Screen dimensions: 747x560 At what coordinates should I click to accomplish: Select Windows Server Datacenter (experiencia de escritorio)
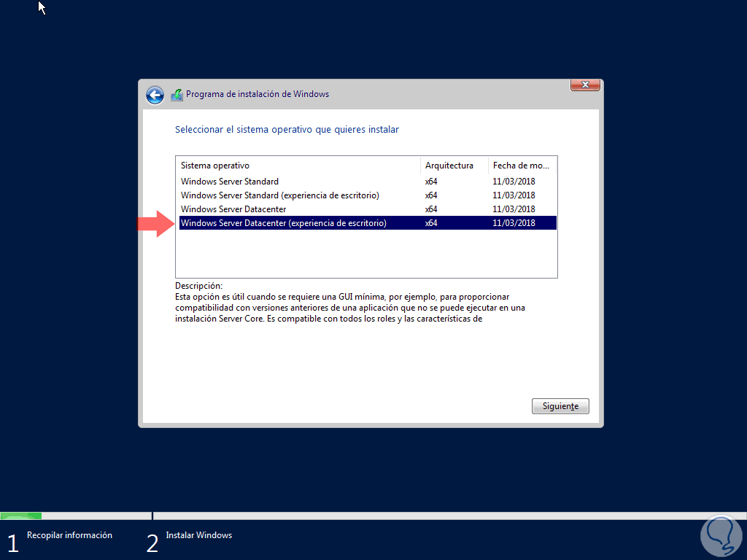point(368,223)
